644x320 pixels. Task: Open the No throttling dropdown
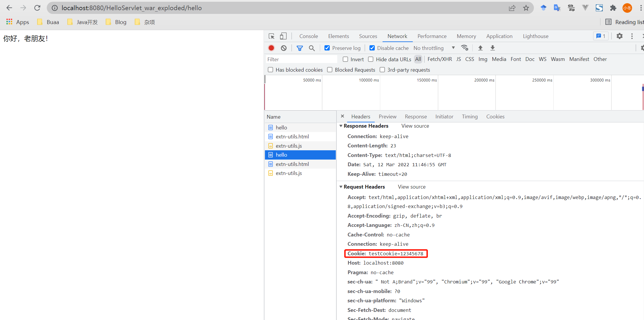pyautogui.click(x=434, y=48)
